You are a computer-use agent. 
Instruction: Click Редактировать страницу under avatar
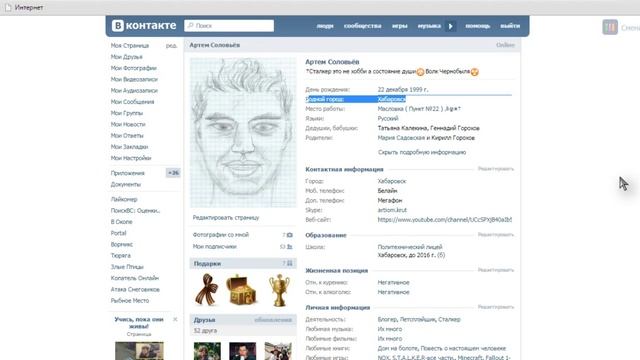coord(226,218)
